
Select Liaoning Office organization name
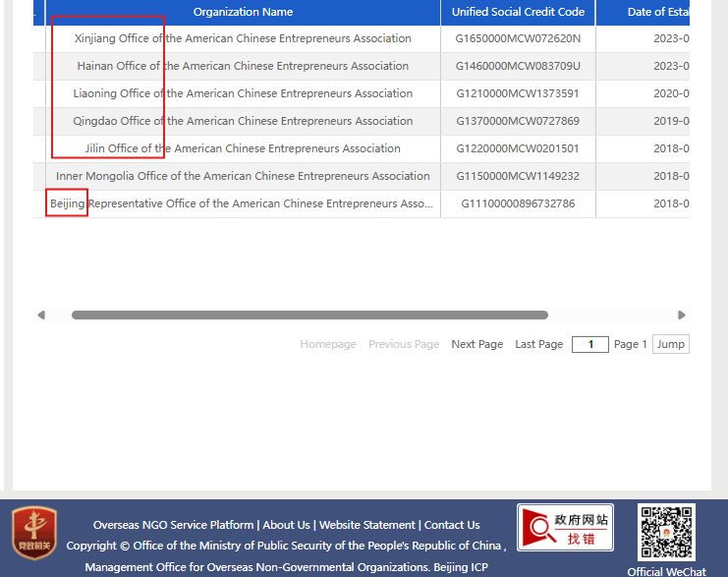243,93
